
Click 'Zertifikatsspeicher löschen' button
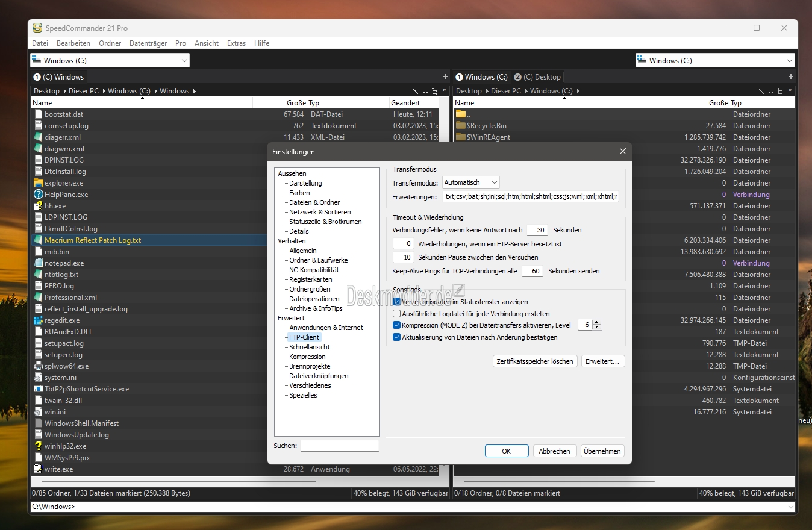tap(535, 361)
